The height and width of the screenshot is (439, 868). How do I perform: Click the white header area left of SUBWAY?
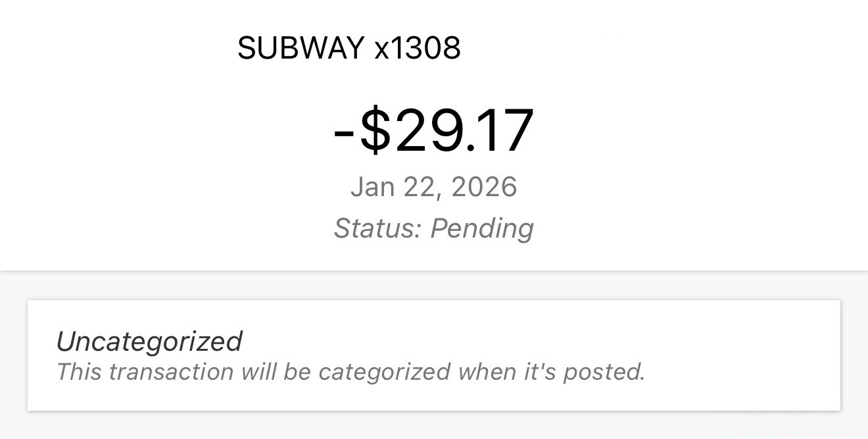pos(118,48)
